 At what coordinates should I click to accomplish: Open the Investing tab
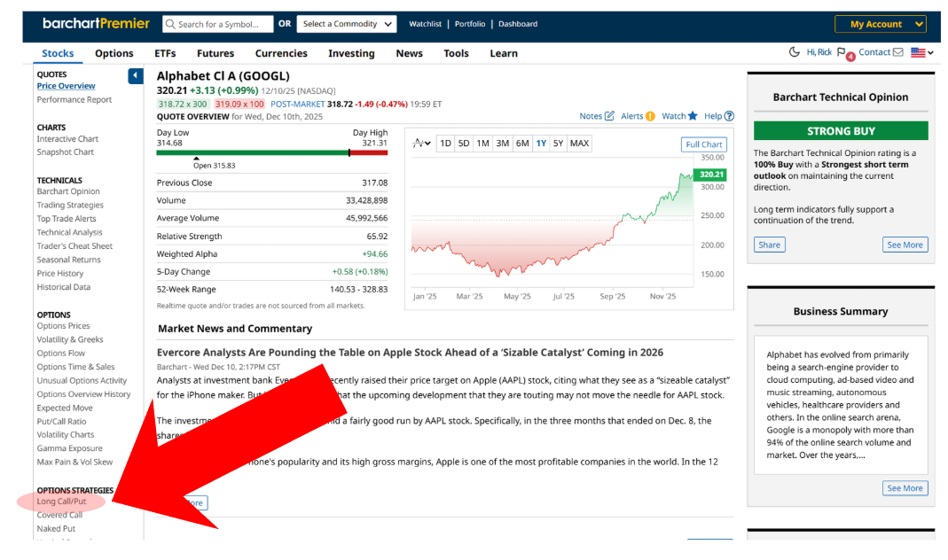pyautogui.click(x=351, y=53)
